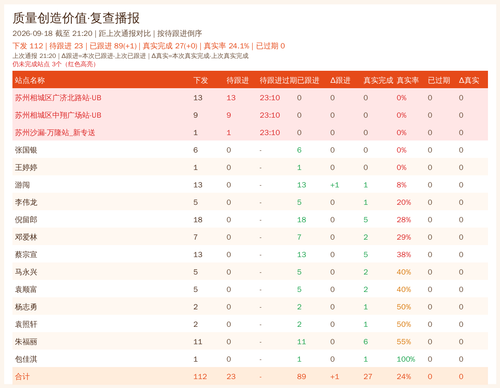The height and width of the screenshot is (388, 500).
Task: Click the total 下发 value 112 in 合计 row
Action: tap(200, 377)
